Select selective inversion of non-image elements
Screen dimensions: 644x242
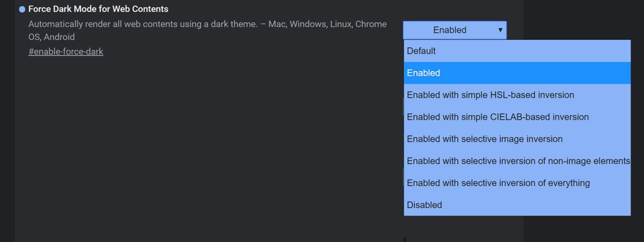click(x=517, y=161)
